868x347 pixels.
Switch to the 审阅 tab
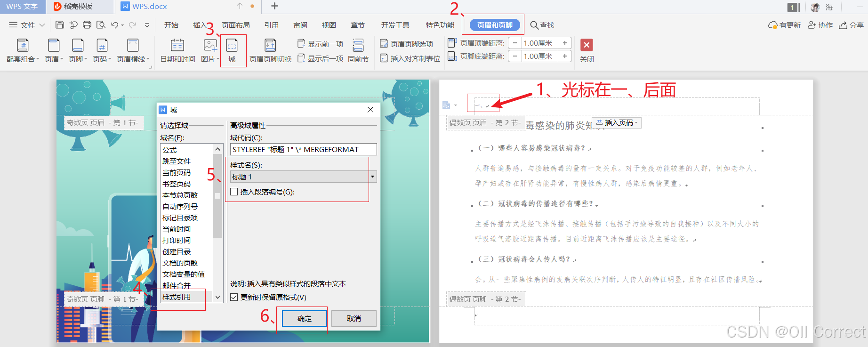(300, 25)
